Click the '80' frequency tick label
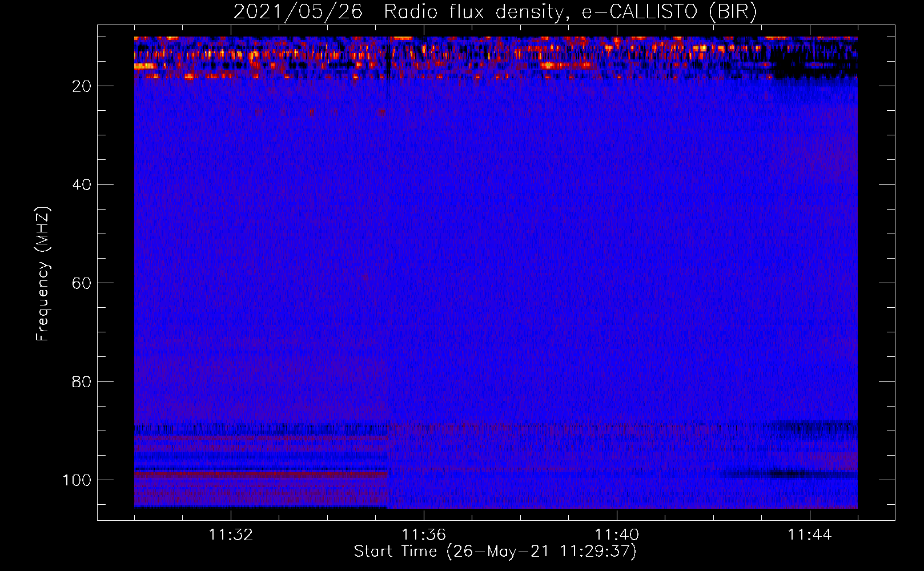Image resolution: width=924 pixels, height=571 pixels. pyautogui.click(x=82, y=382)
